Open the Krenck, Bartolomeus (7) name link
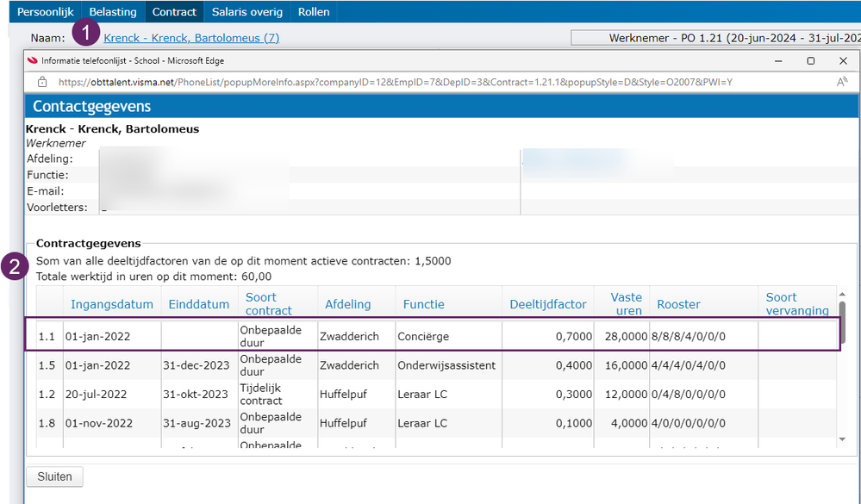This screenshot has height=504, width=861. (x=191, y=38)
